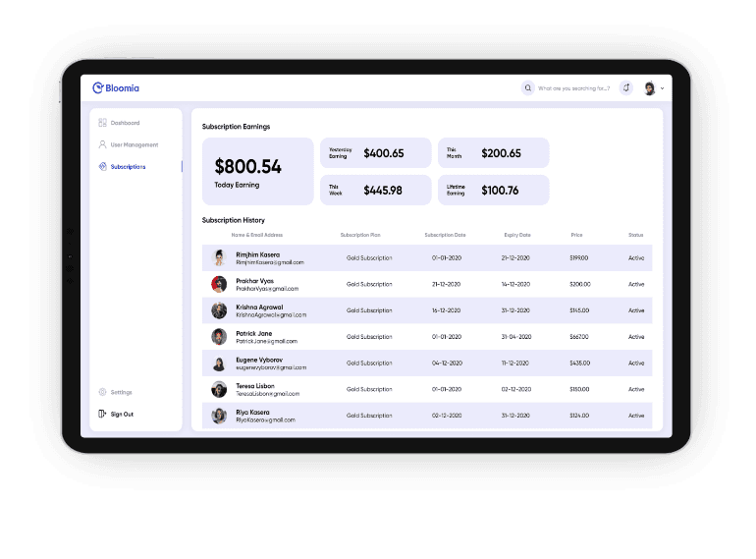Click the Bloomia logo icon
This screenshot has height=559, width=756.
98,87
